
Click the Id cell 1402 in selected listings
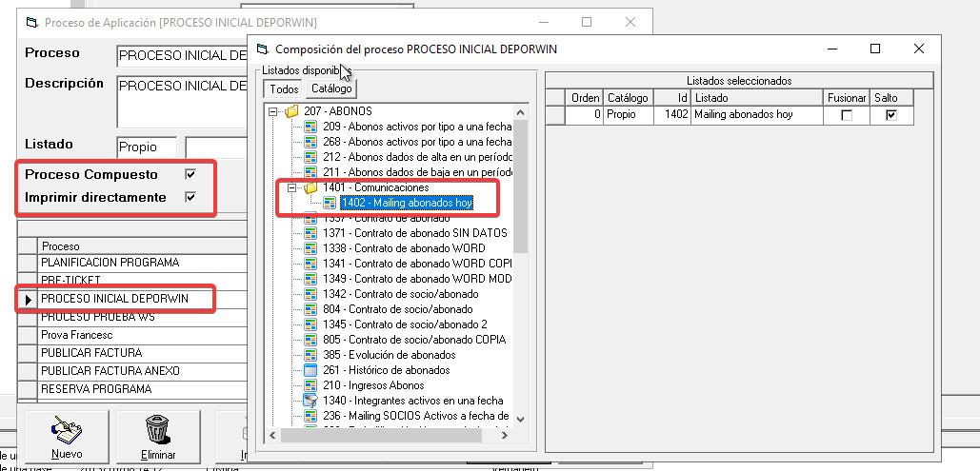click(x=672, y=115)
